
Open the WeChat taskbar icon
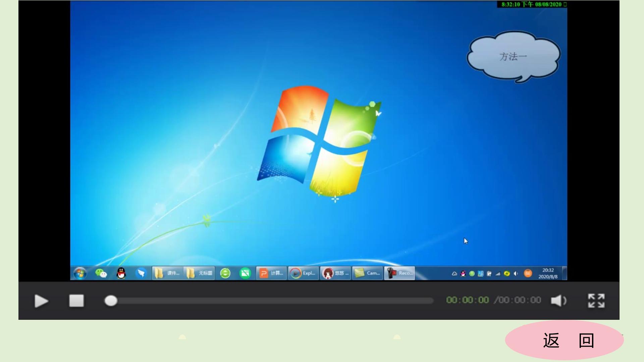point(101,274)
